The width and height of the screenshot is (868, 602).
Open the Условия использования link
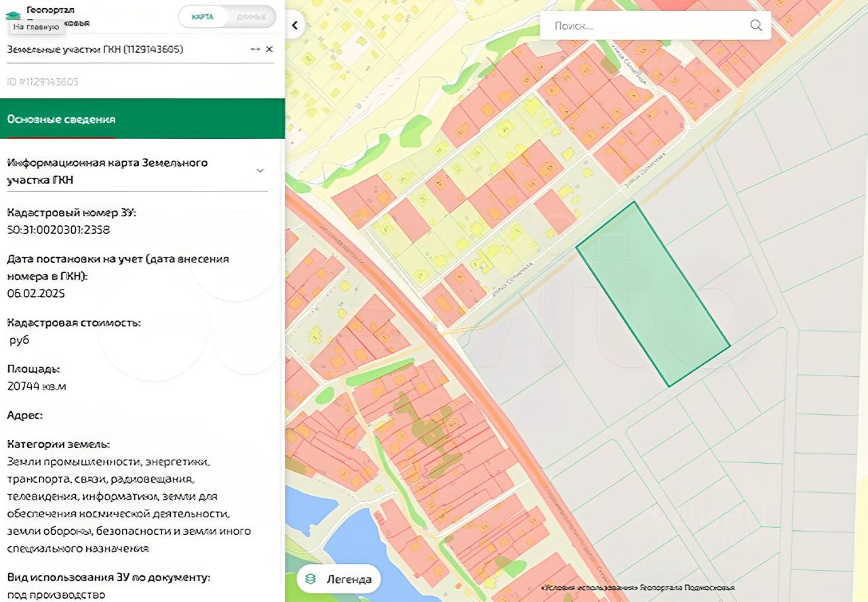[x=589, y=588]
